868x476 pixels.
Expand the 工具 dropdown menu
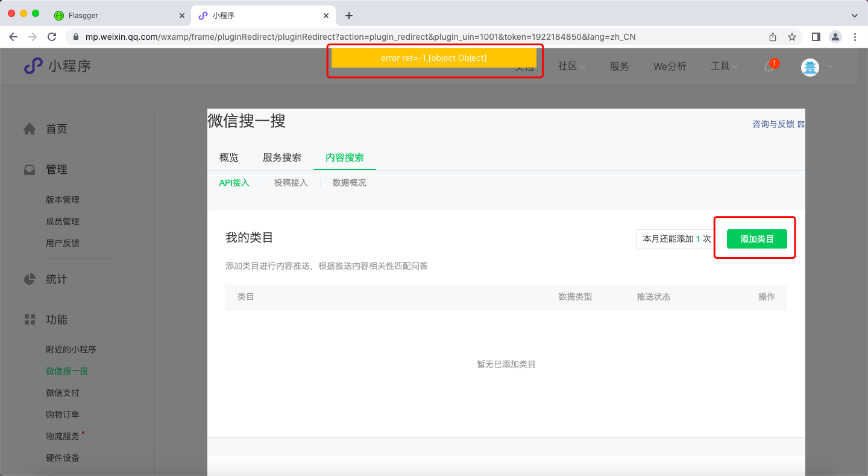[724, 66]
